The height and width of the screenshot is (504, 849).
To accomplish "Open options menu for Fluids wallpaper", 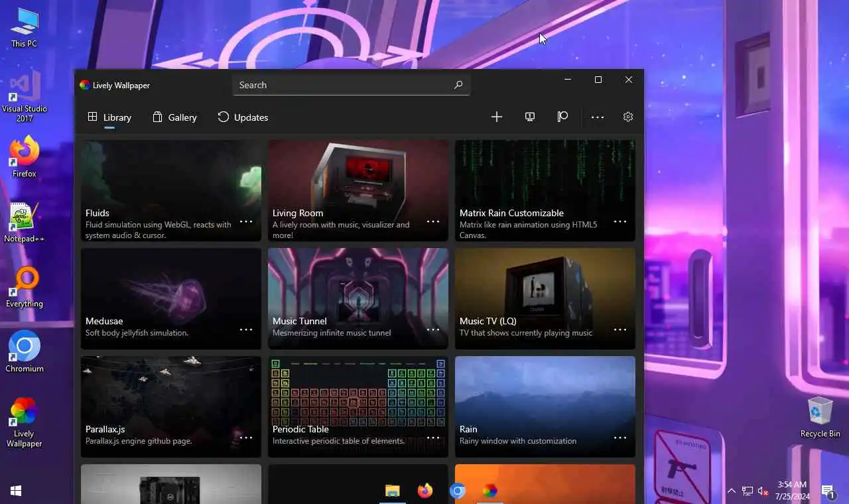I will 246,221.
